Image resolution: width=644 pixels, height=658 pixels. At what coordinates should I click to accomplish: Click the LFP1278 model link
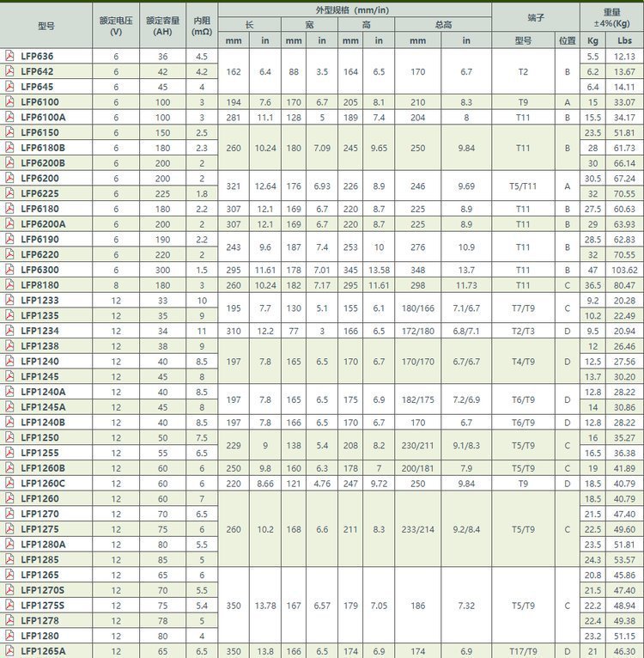pos(39,620)
